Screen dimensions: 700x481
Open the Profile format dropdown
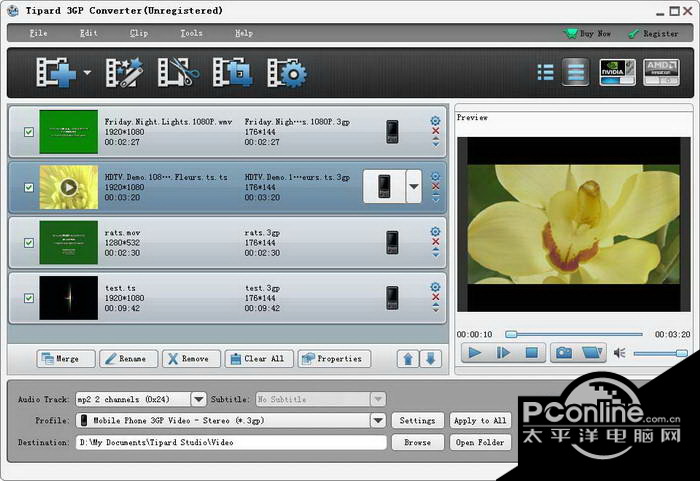pos(378,420)
